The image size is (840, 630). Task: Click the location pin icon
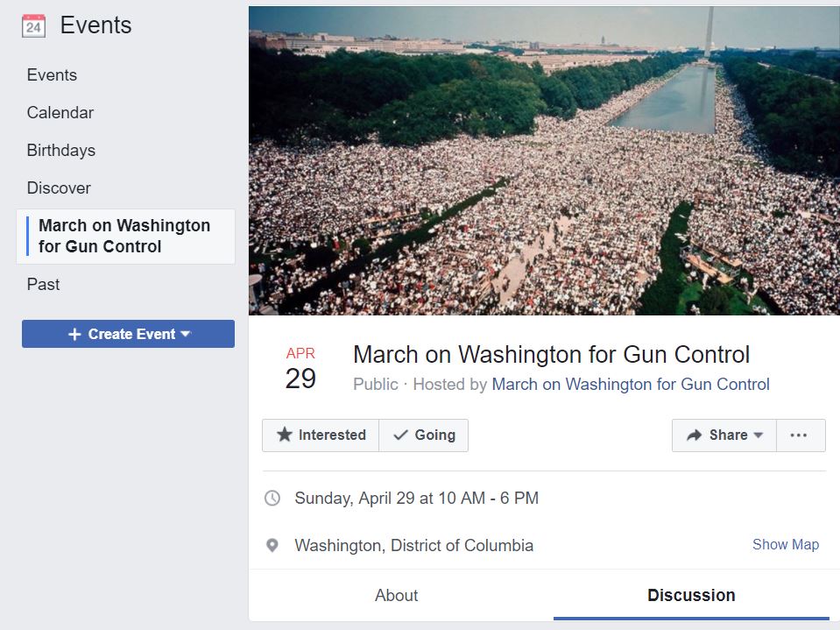pyautogui.click(x=272, y=545)
